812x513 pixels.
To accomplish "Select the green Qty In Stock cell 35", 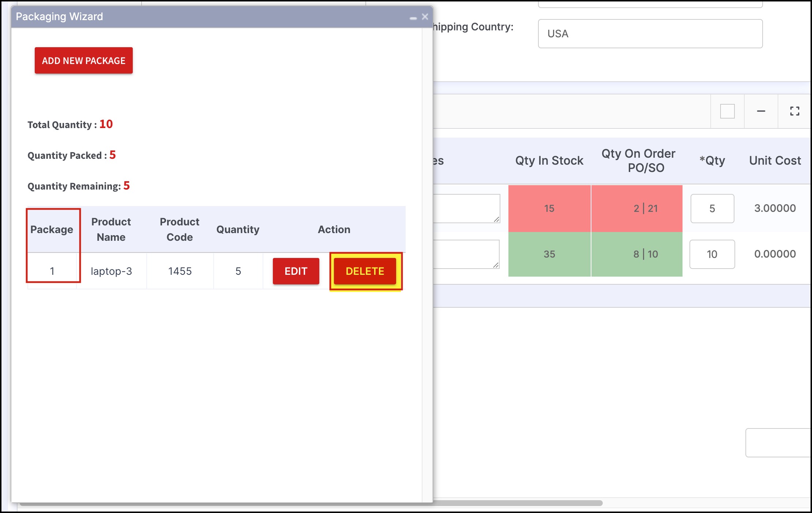I will point(549,254).
